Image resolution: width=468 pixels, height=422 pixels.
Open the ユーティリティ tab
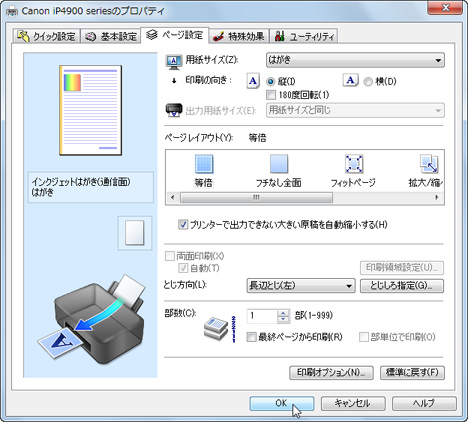(304, 36)
